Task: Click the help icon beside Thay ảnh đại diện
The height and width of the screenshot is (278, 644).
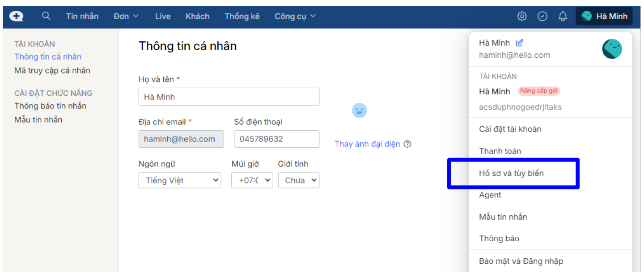Action: coord(407,144)
